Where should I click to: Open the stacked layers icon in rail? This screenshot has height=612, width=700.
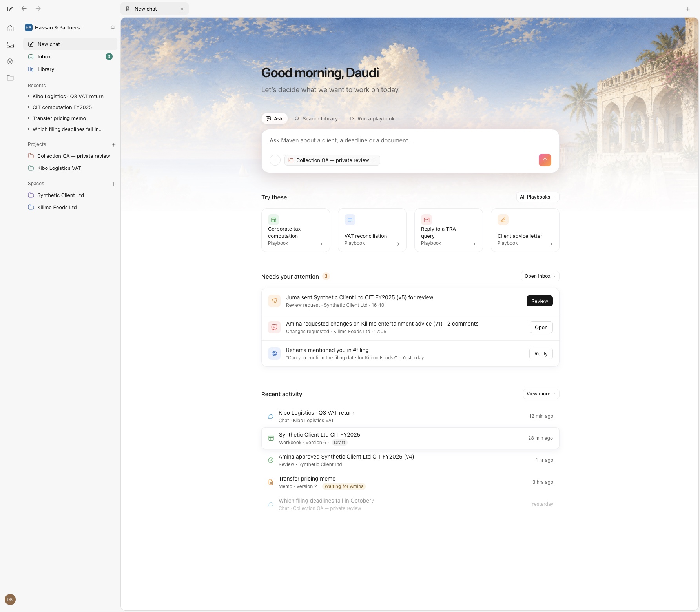10,61
